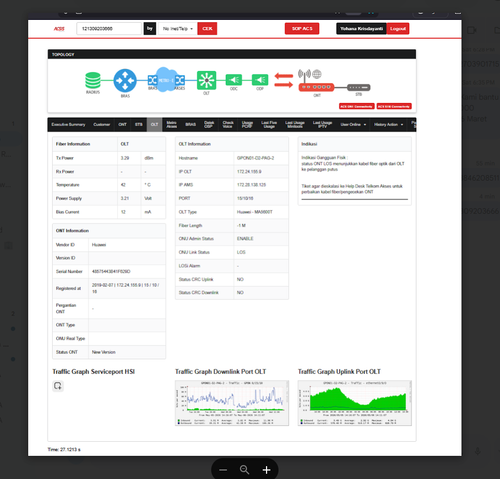Click the Tx Power value 3.29
The width and height of the screenshot is (500, 479).
[125, 158]
